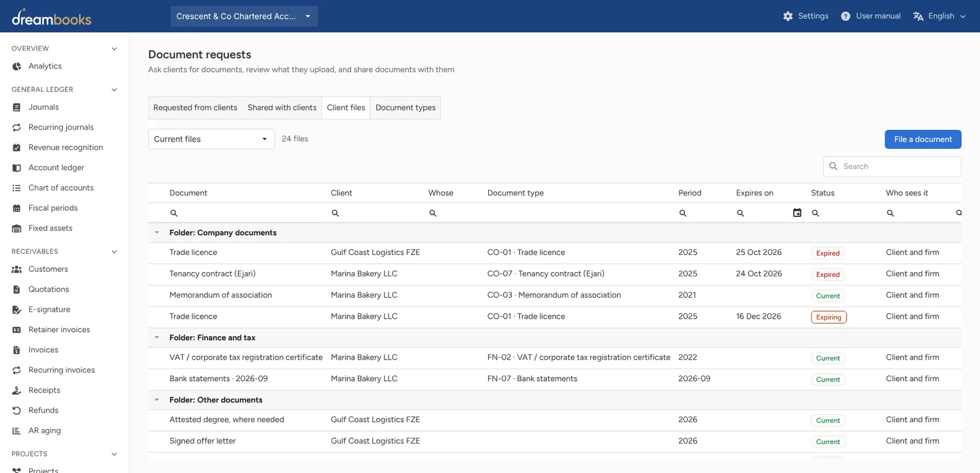Collapse the Receivables sidebar section
This screenshot has width=980, height=473.
[114, 252]
